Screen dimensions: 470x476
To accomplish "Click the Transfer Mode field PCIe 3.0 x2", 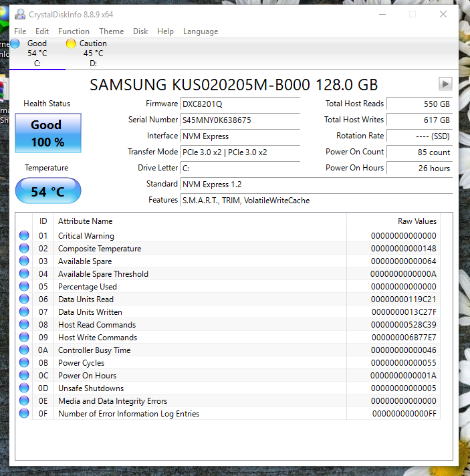I will (x=240, y=152).
